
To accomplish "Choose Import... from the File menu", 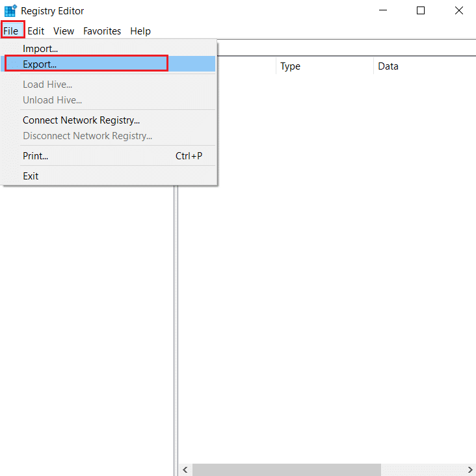I will pyautogui.click(x=109, y=49).
